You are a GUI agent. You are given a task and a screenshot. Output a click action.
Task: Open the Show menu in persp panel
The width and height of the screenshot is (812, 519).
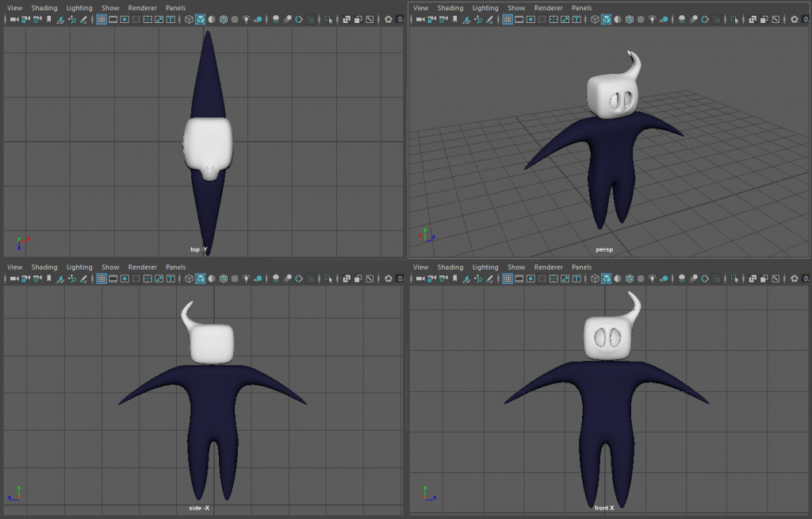pos(516,8)
